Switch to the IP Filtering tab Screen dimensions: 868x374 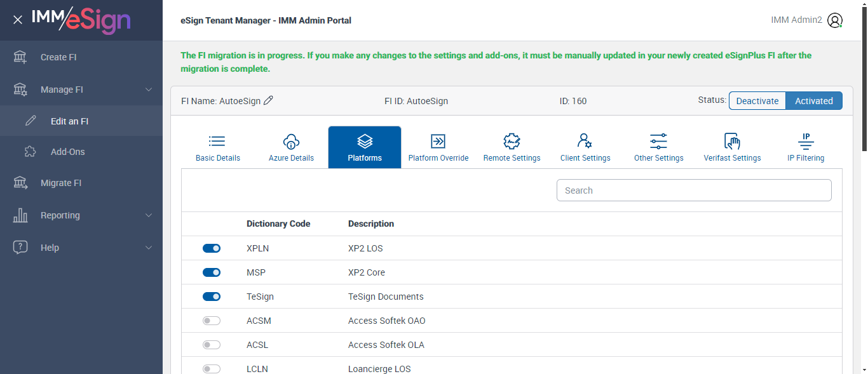[806, 147]
